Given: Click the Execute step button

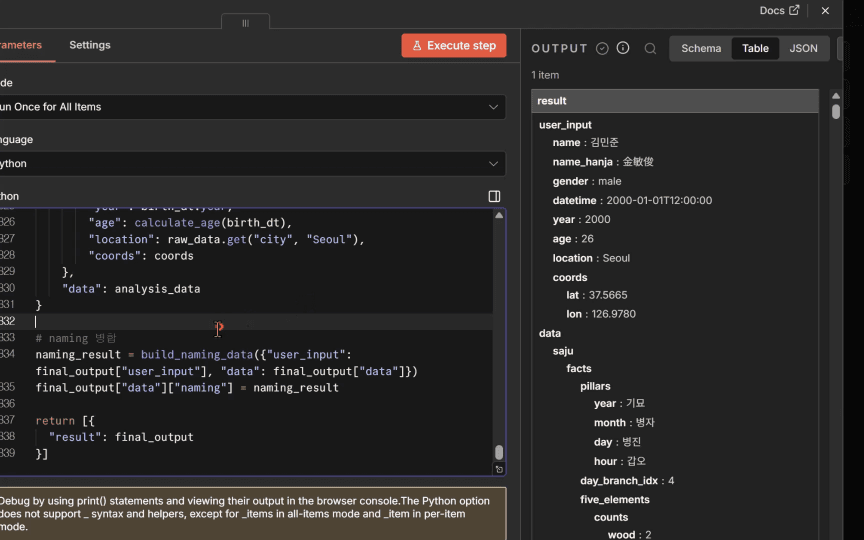Looking at the screenshot, I should [454, 46].
